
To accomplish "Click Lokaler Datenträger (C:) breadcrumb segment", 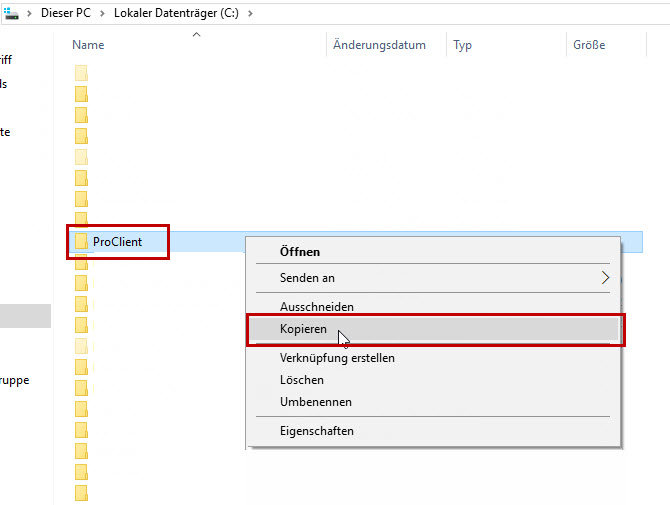I will [x=177, y=13].
